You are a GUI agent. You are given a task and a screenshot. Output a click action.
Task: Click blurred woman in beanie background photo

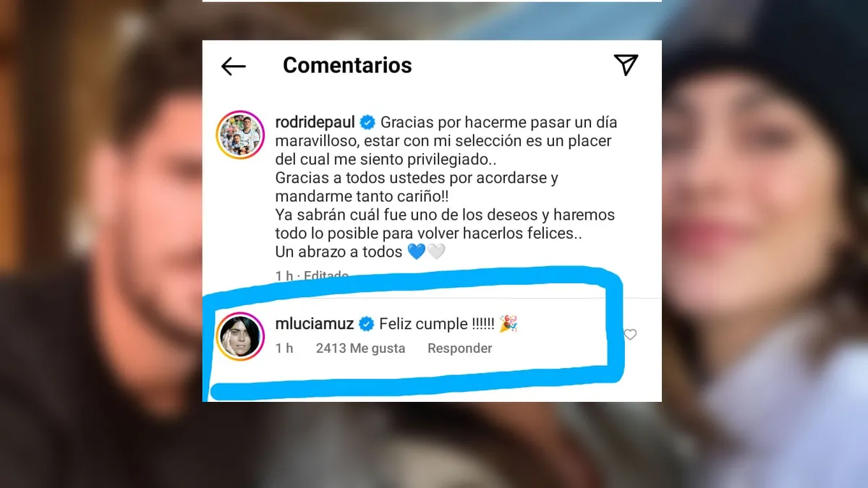pyautogui.click(x=767, y=217)
